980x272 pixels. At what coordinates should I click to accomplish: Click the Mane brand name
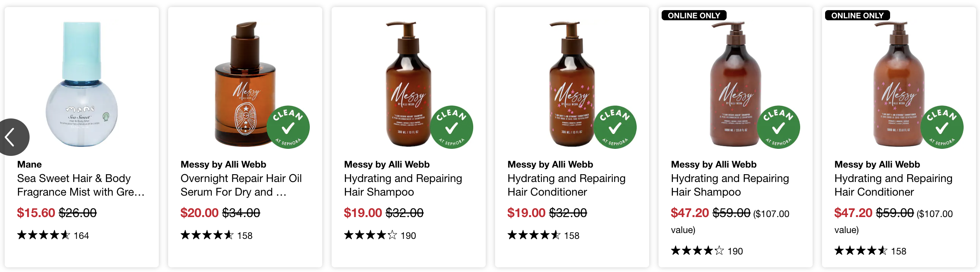pyautogui.click(x=30, y=164)
